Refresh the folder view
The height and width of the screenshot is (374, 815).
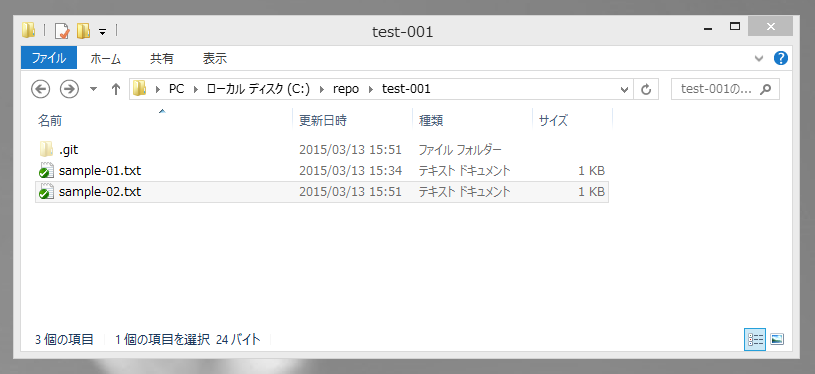point(646,89)
